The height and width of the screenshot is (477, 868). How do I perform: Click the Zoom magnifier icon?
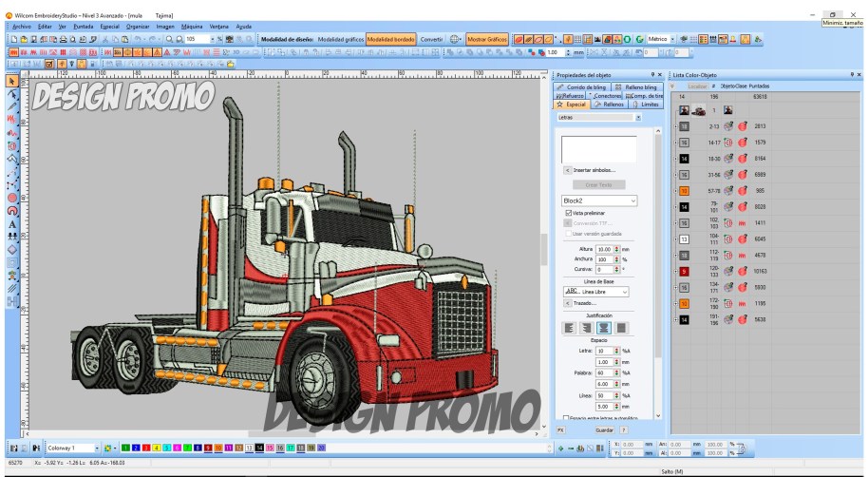(x=169, y=39)
